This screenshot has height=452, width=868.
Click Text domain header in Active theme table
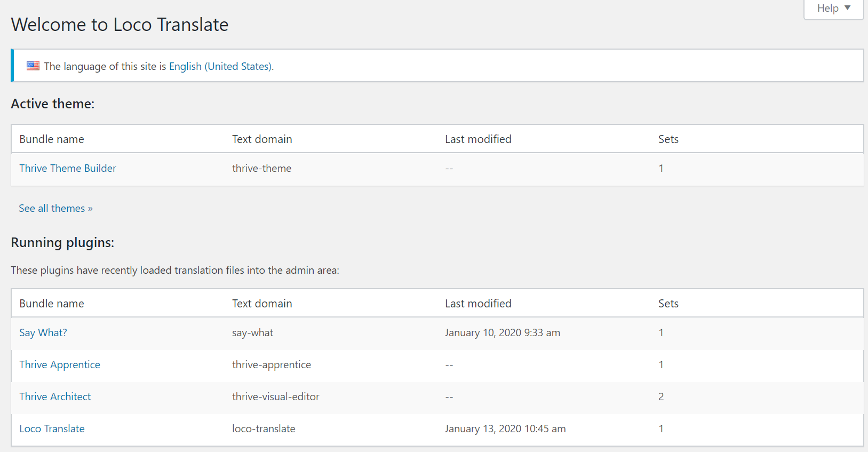pyautogui.click(x=262, y=139)
